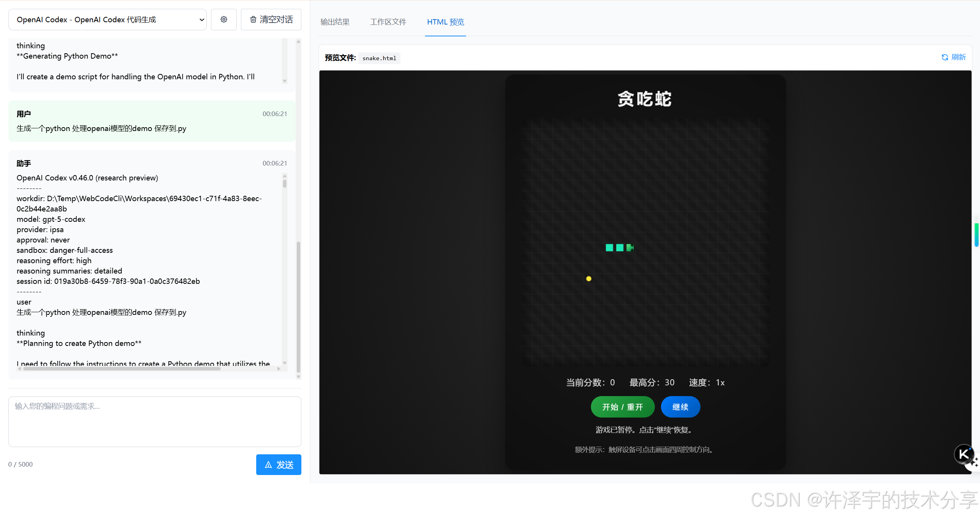Click the programming question input box
Viewport: 980px width, 516px height.
(x=155, y=421)
